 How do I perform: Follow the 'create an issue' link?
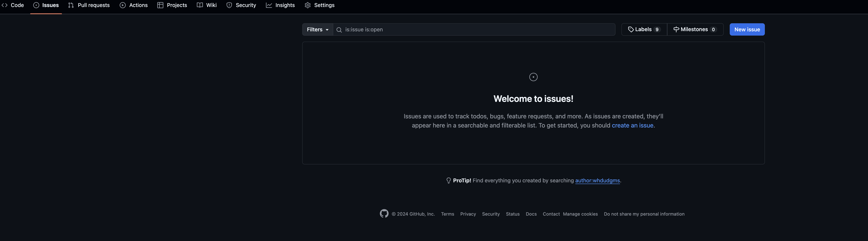tap(633, 125)
